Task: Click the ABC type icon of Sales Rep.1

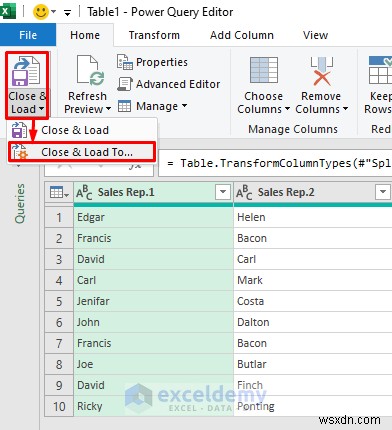Action: (84, 193)
